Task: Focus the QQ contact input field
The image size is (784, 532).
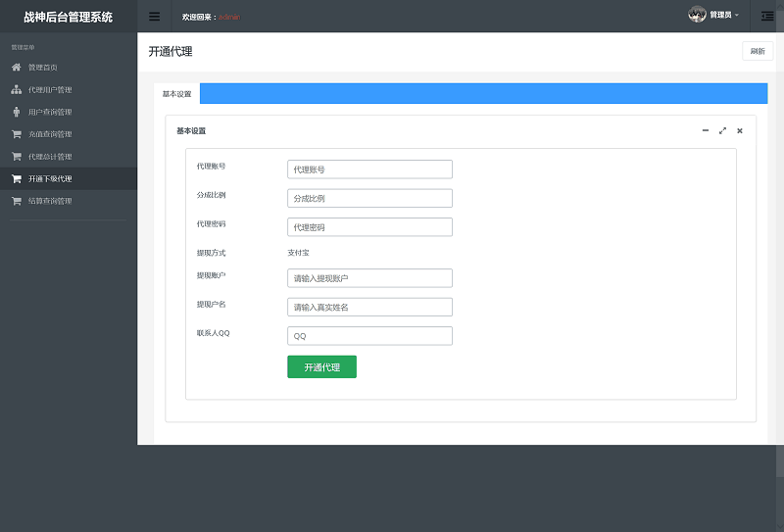Action: [370, 336]
